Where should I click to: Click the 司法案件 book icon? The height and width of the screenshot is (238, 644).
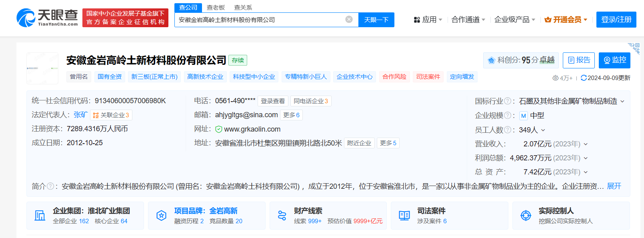[x=404, y=216]
